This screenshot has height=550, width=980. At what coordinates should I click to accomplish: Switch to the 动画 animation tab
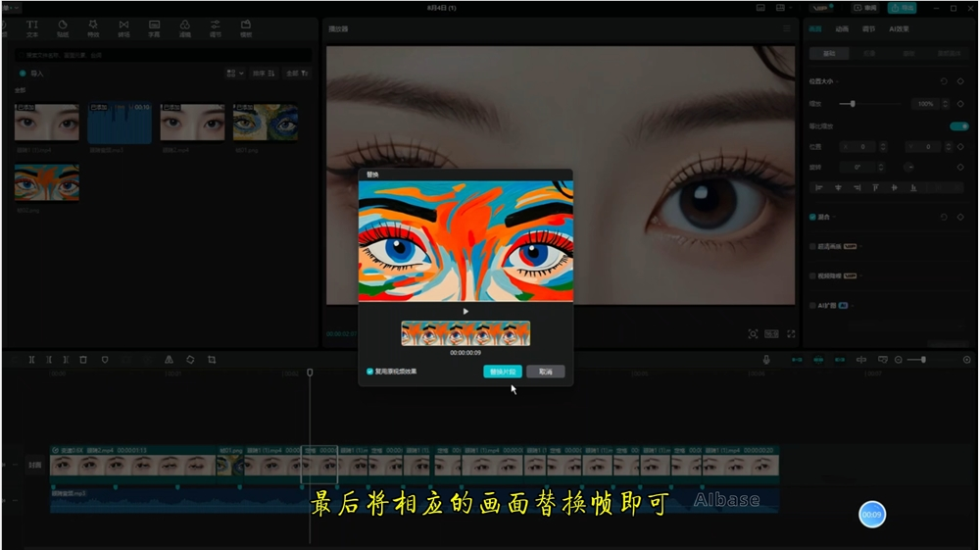[x=842, y=28]
